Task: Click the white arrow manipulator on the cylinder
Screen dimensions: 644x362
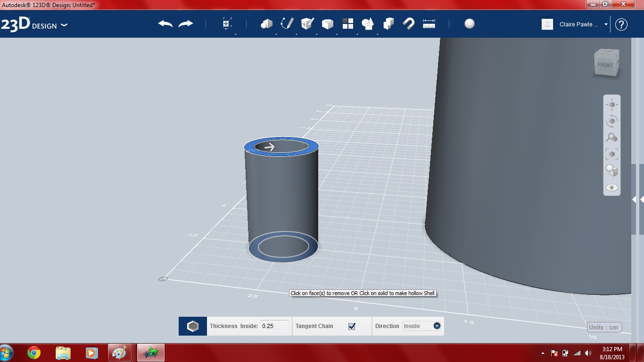Action: pyautogui.click(x=269, y=147)
